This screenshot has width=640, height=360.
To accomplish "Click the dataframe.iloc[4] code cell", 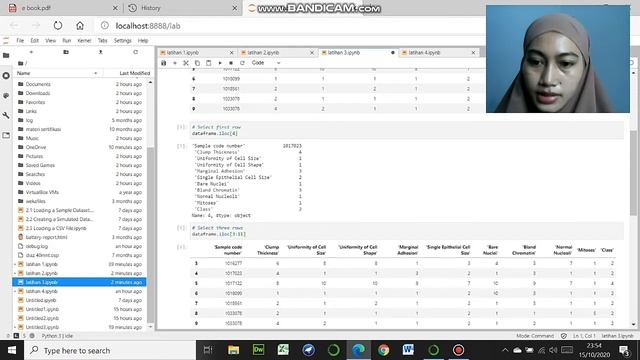I will [407, 130].
